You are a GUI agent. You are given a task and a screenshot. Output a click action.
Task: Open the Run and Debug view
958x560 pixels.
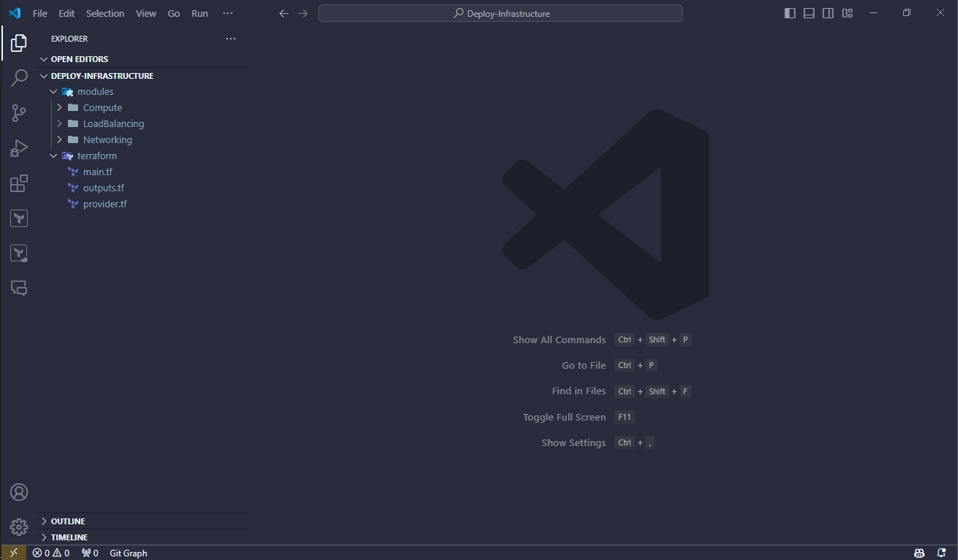19,148
